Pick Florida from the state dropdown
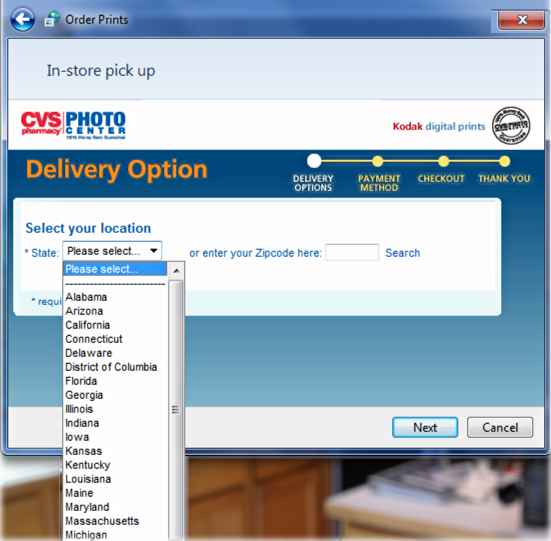Screen dimensions: 551x541 tap(115, 381)
